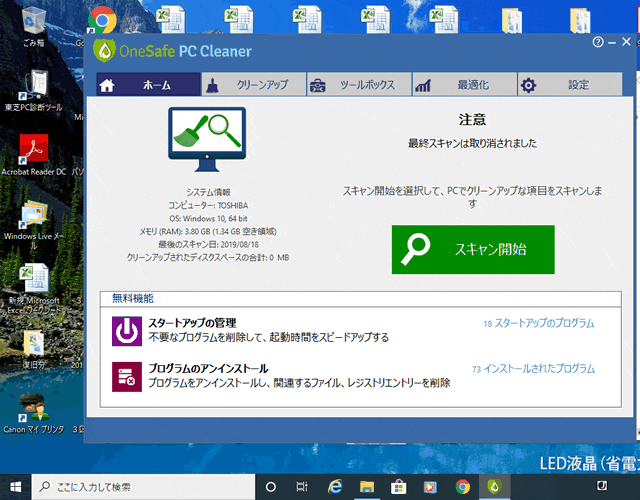Click the green スキャン開始 button
The height and width of the screenshot is (500, 640).
473,249
